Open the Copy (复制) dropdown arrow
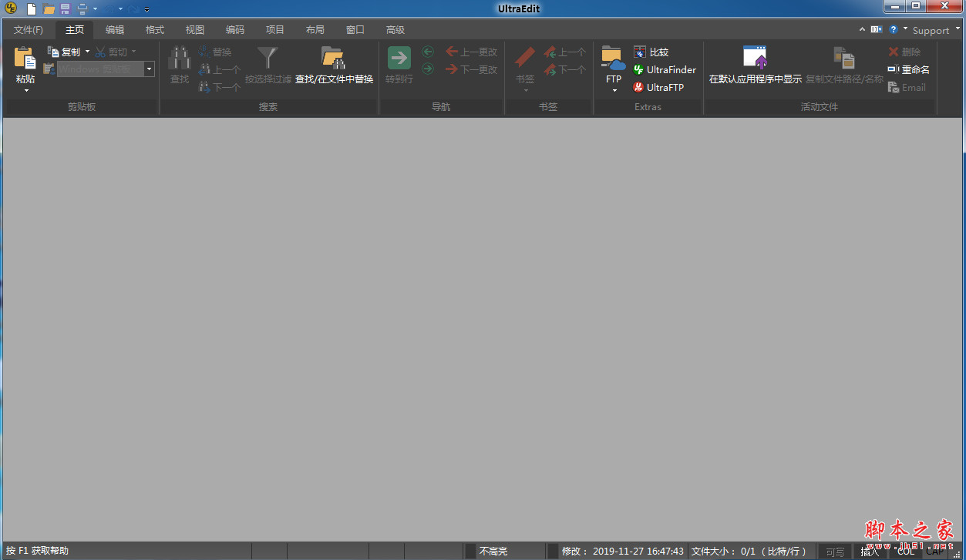Viewport: 966px width, 560px height. pyautogui.click(x=87, y=52)
